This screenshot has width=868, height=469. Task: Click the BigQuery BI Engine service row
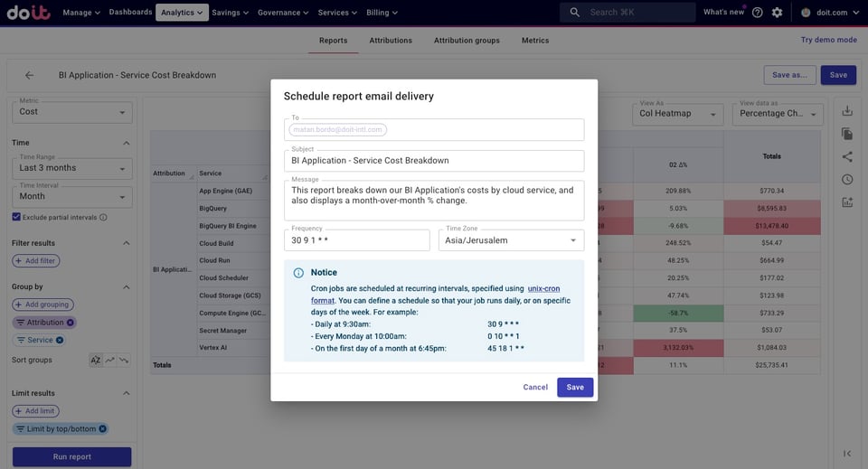pyautogui.click(x=228, y=226)
